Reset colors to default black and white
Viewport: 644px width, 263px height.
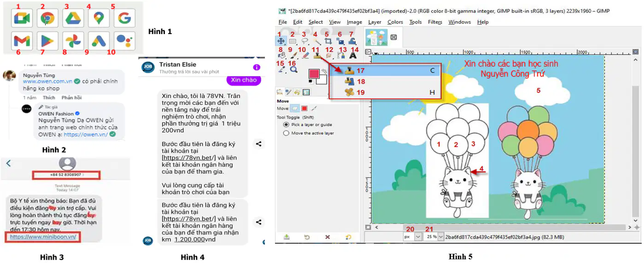310,81
